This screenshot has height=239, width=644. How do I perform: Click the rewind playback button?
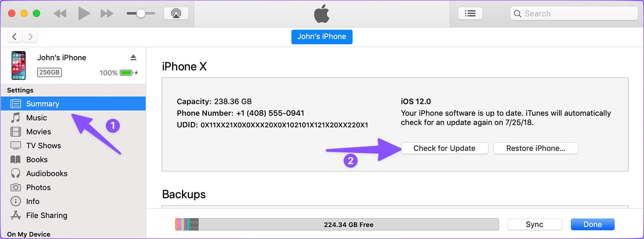(x=60, y=14)
